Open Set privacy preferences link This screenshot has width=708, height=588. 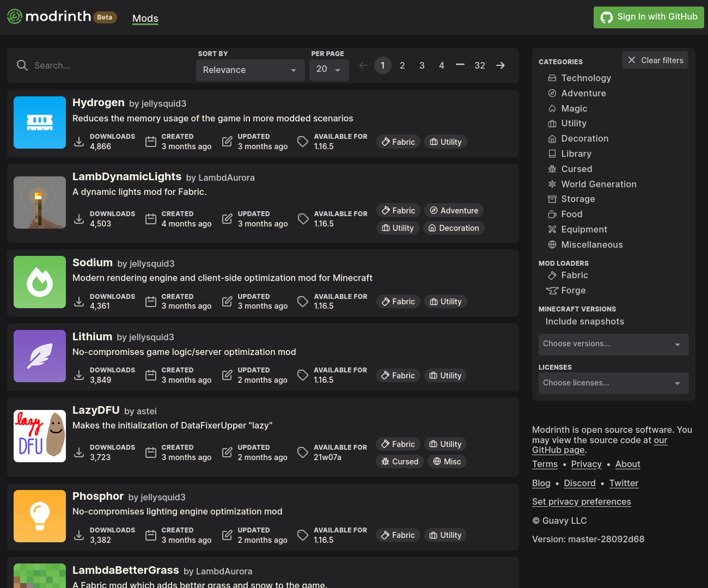[582, 501]
